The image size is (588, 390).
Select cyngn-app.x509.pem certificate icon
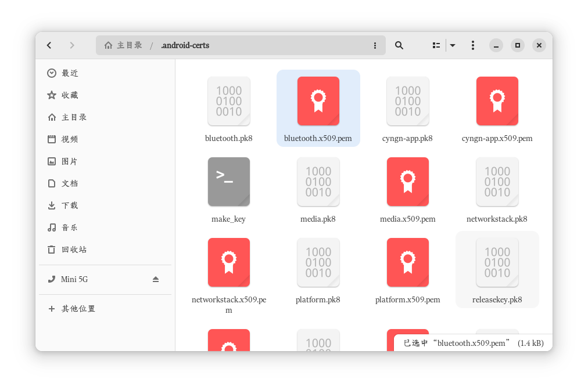[x=497, y=101]
